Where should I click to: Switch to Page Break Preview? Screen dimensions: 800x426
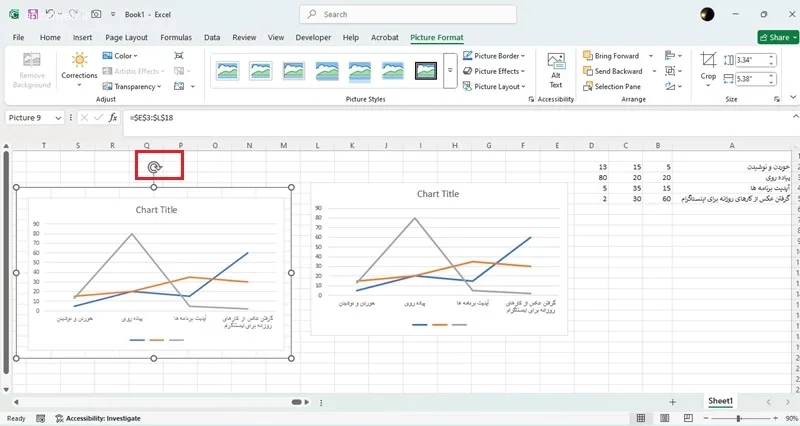pos(688,418)
